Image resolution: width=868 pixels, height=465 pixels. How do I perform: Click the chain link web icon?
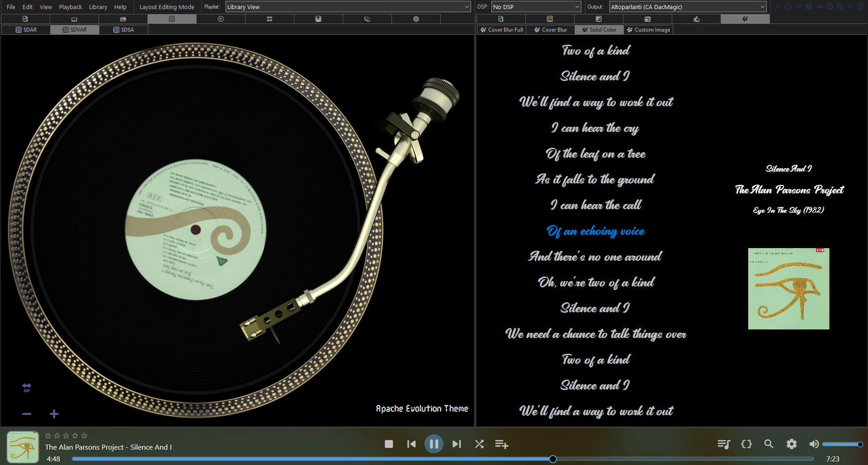pyautogui.click(x=778, y=6)
